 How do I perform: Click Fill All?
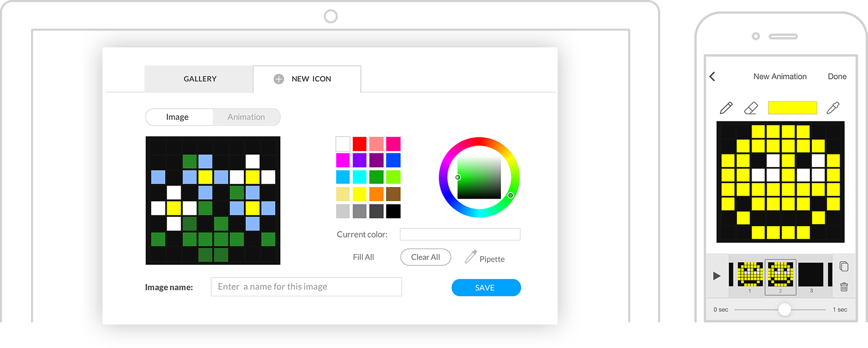pyautogui.click(x=364, y=257)
